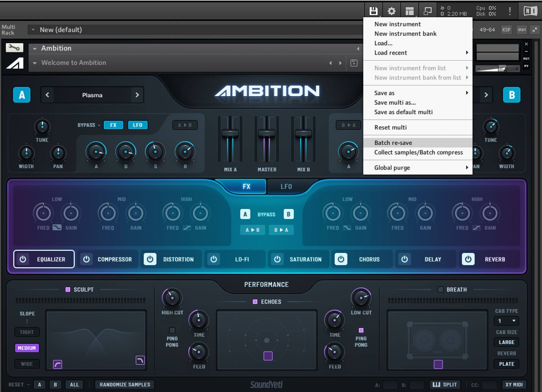542x392 pixels.
Task: Click the left low-band EQ shape icon
Action: (57, 228)
